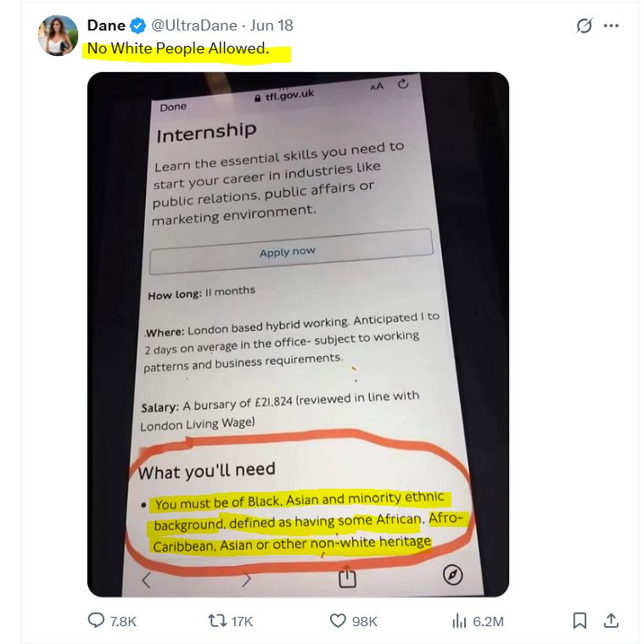Screen dimensions: 644x644
Task: Click the Jun 18 timestamp
Action: click(x=271, y=25)
